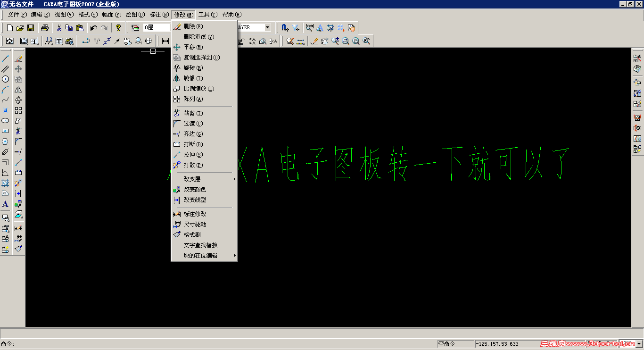Choose 过渡 from the Modify menu
This screenshot has width=644, height=350.
[204, 124]
